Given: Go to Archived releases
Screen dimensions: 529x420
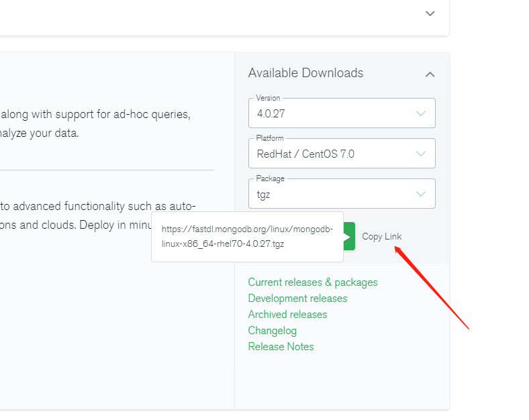Looking at the screenshot, I should click(287, 315).
